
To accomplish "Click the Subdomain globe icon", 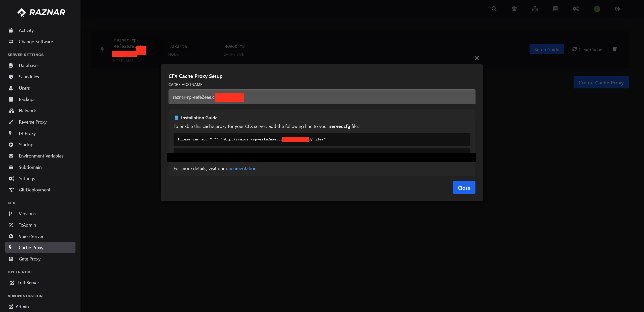I will click(x=11, y=167).
